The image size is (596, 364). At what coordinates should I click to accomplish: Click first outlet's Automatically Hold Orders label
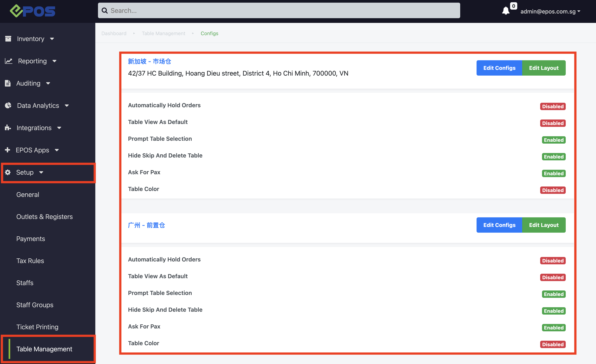coord(164,105)
